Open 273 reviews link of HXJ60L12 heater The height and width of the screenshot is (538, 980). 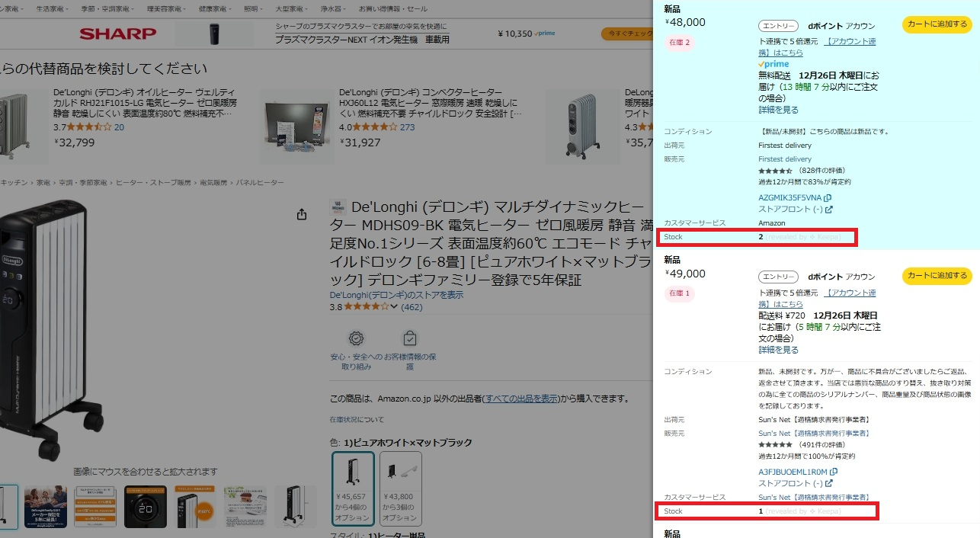tap(408, 127)
